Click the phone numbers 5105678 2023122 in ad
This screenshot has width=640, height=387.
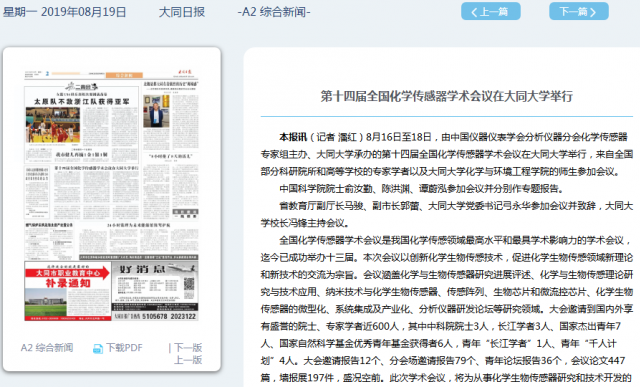pyautogui.click(x=169, y=316)
